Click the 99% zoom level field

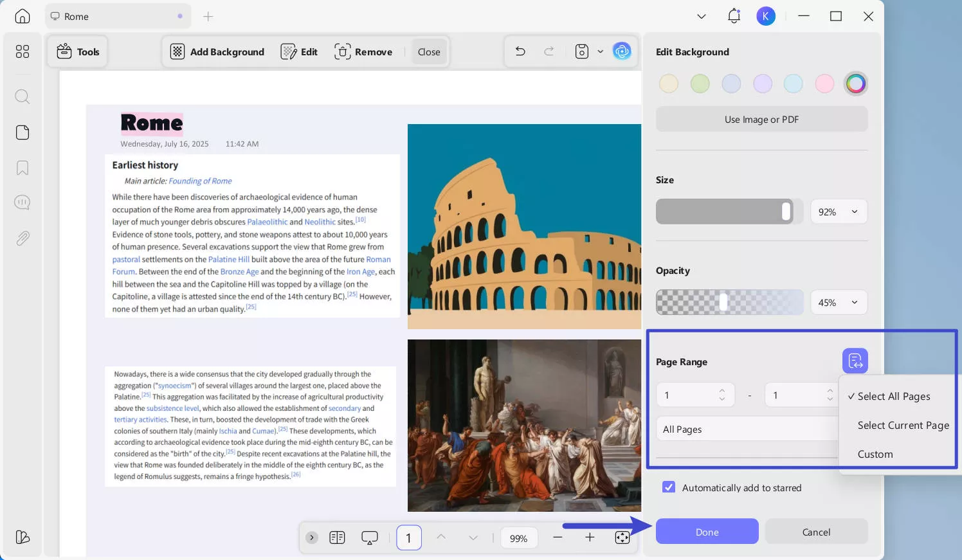(x=519, y=538)
